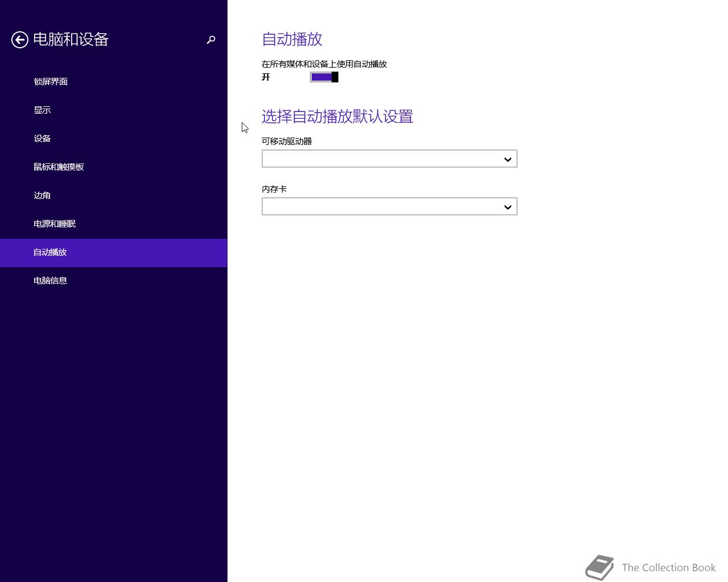Go to the 设备 settings page
The image size is (728, 582).
click(x=114, y=139)
